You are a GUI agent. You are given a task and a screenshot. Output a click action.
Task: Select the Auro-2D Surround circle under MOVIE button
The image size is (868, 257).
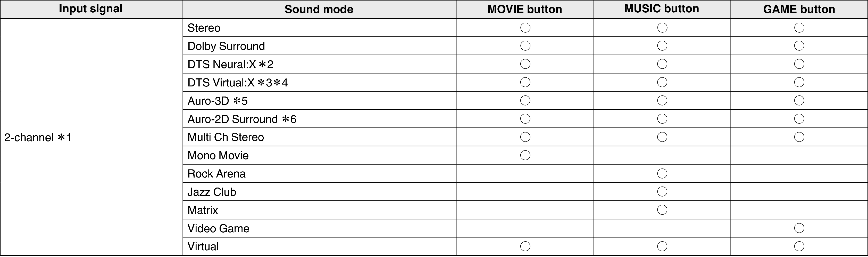[525, 119]
